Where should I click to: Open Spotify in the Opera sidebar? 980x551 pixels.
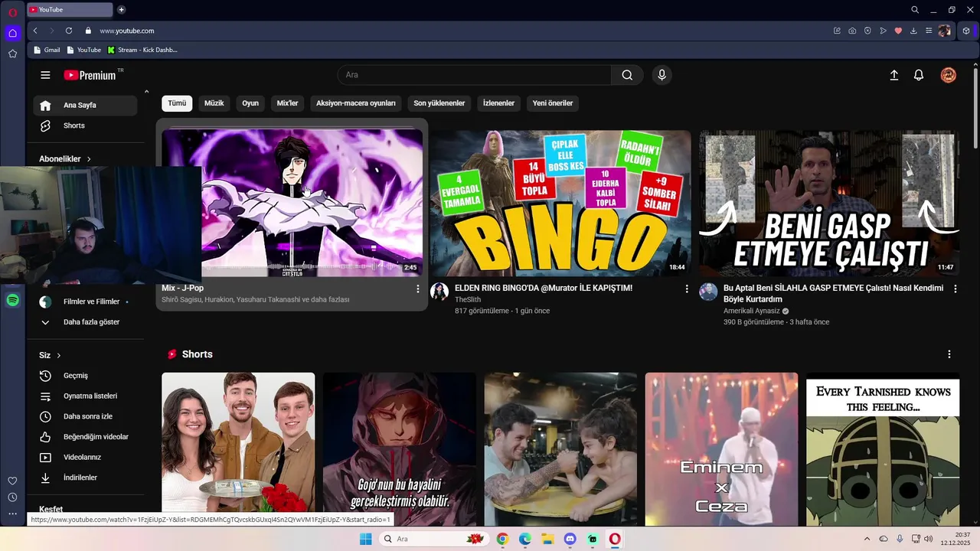pyautogui.click(x=13, y=301)
